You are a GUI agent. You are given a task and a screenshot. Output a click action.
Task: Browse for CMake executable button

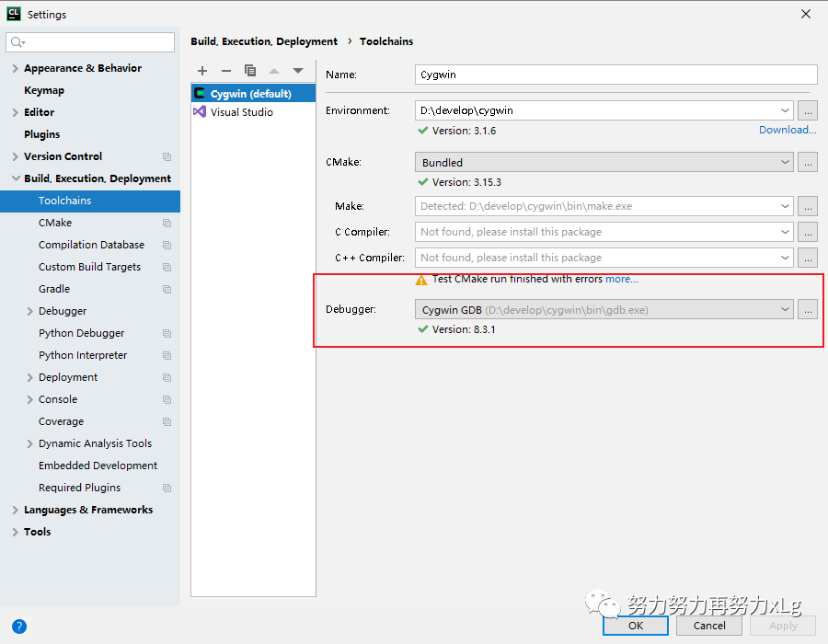click(808, 162)
